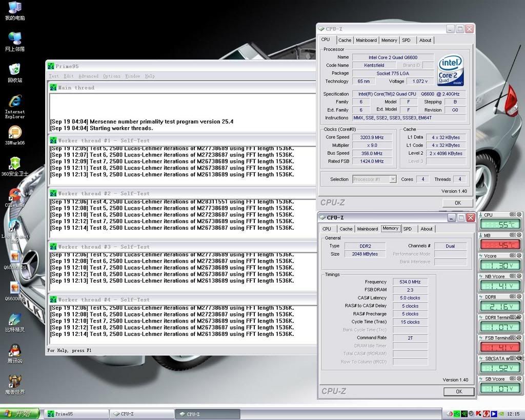This screenshot has height=420, width=525.
Task: Open settings icon on Vcore monitor widget
Action: pos(513,256)
